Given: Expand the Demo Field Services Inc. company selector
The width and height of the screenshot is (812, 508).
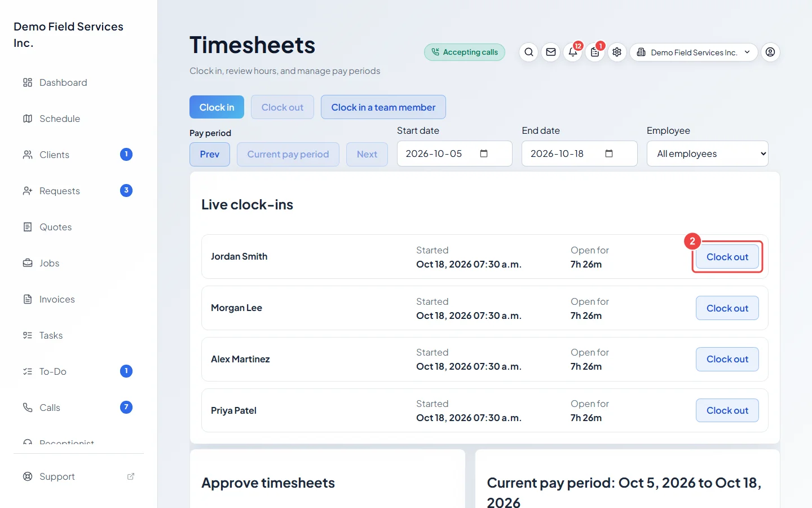Looking at the screenshot, I should click(x=694, y=52).
